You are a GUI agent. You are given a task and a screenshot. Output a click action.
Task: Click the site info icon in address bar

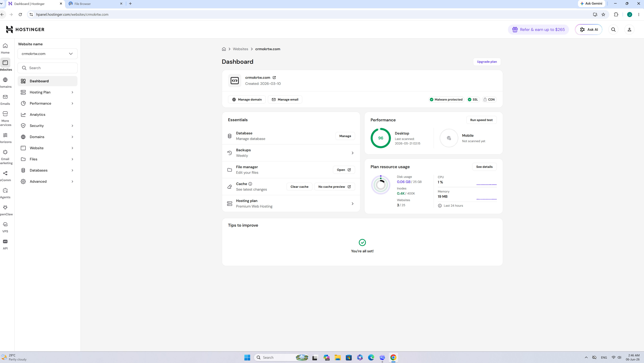click(x=31, y=15)
